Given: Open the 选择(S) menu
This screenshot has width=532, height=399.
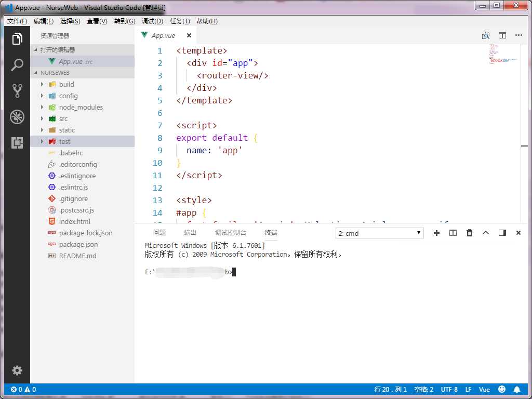Looking at the screenshot, I should click(x=70, y=21).
